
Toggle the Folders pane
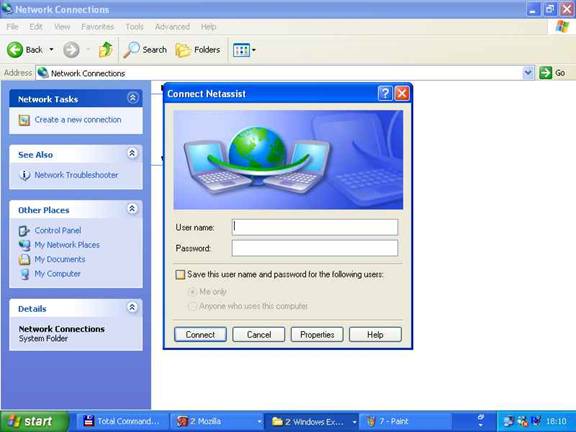198,50
